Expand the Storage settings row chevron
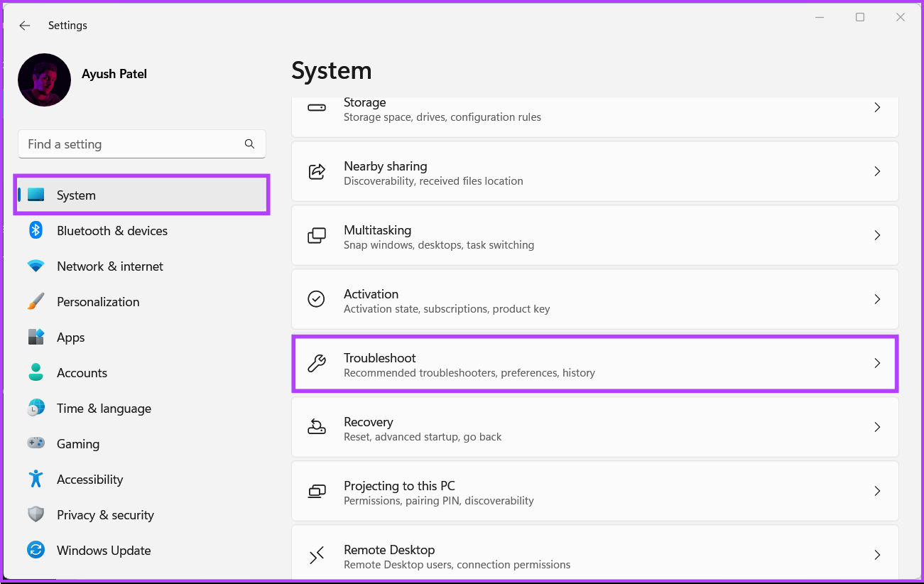This screenshot has height=584, width=924. click(x=877, y=107)
